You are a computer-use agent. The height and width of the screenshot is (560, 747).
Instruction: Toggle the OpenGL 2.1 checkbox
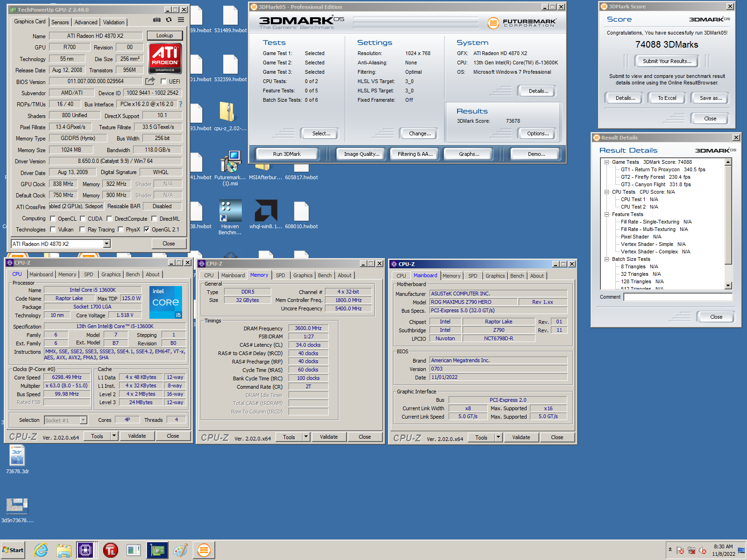[147, 229]
